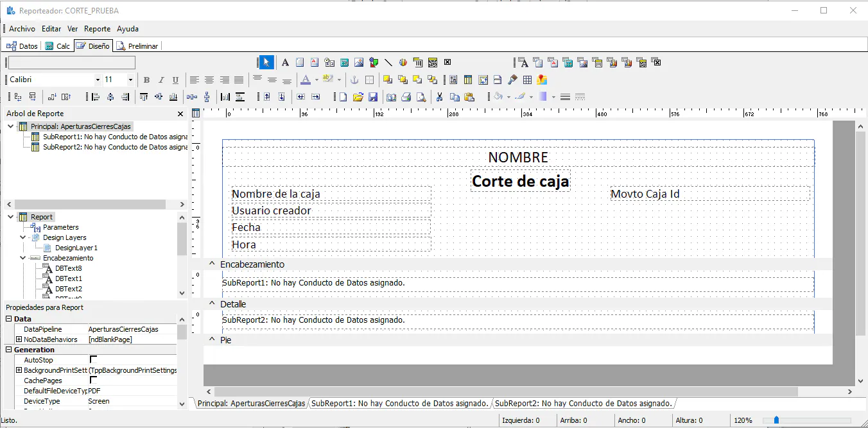Click the Cut icon
The height and width of the screenshot is (428, 868).
(x=439, y=96)
